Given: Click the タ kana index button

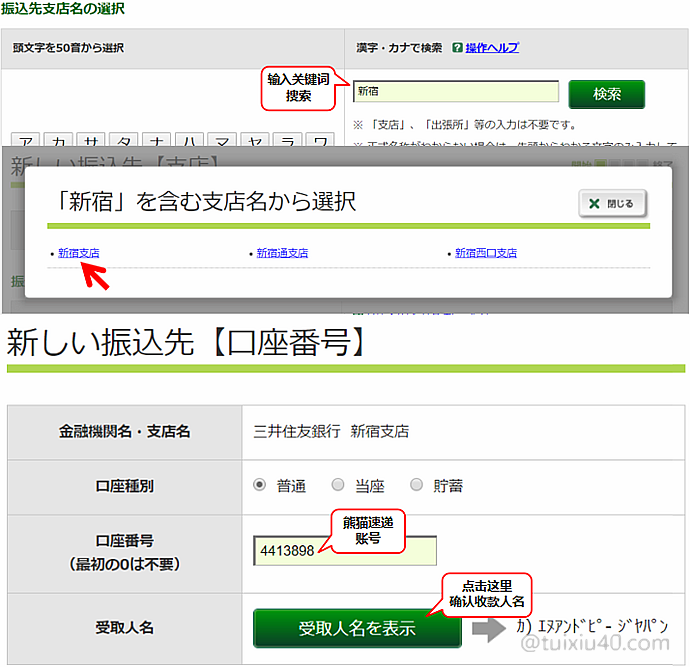Looking at the screenshot, I should [x=124, y=139].
